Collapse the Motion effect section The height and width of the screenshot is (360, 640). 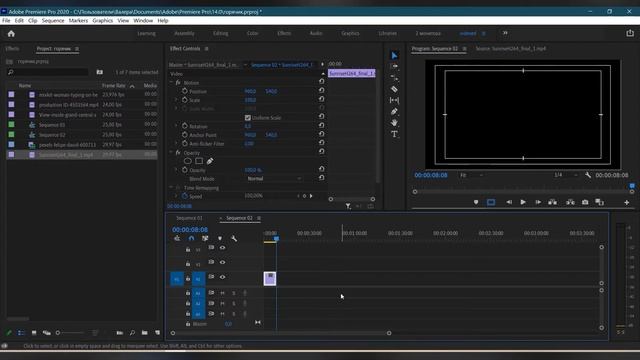click(x=171, y=82)
